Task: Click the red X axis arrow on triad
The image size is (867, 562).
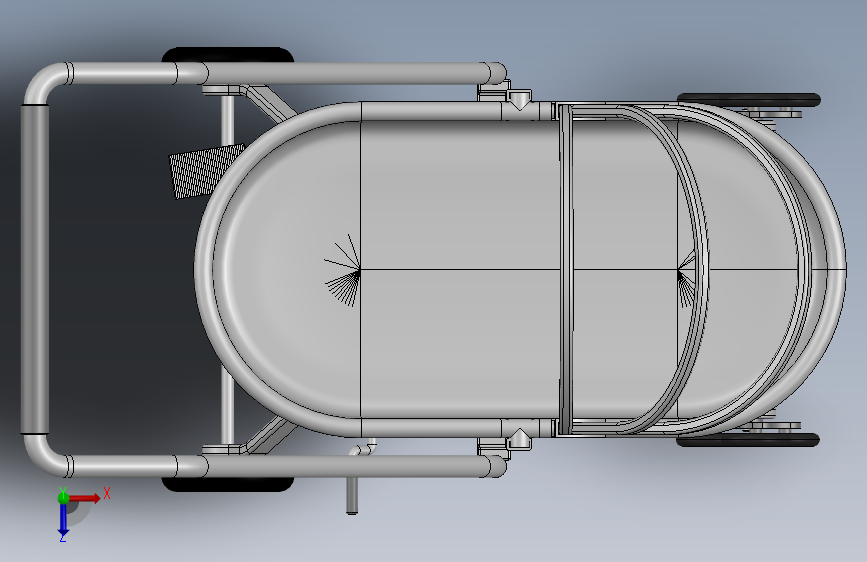Action: click(84, 498)
